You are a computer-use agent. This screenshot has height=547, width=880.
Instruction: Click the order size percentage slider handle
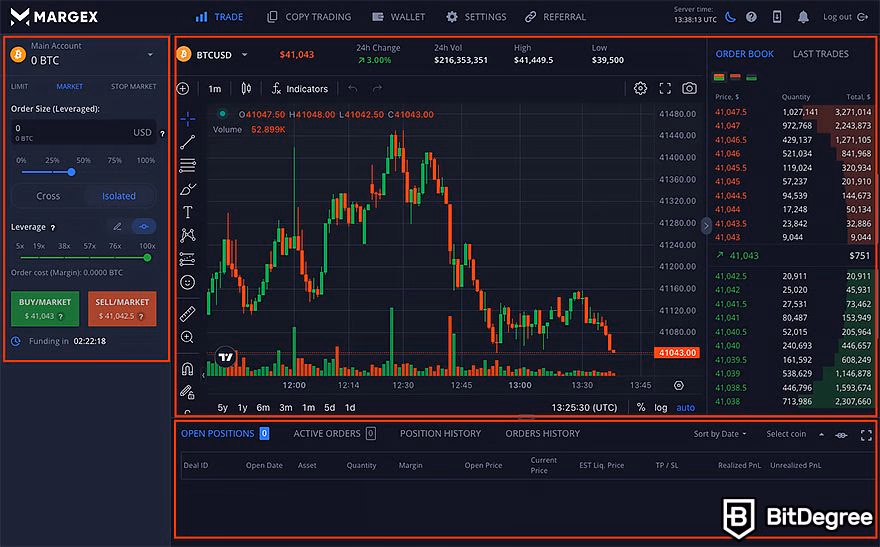coord(71,172)
